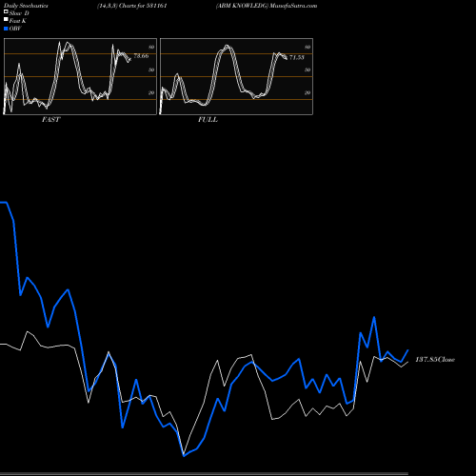
Task: Click the Fast K legend swatch
Action: click(6, 20)
